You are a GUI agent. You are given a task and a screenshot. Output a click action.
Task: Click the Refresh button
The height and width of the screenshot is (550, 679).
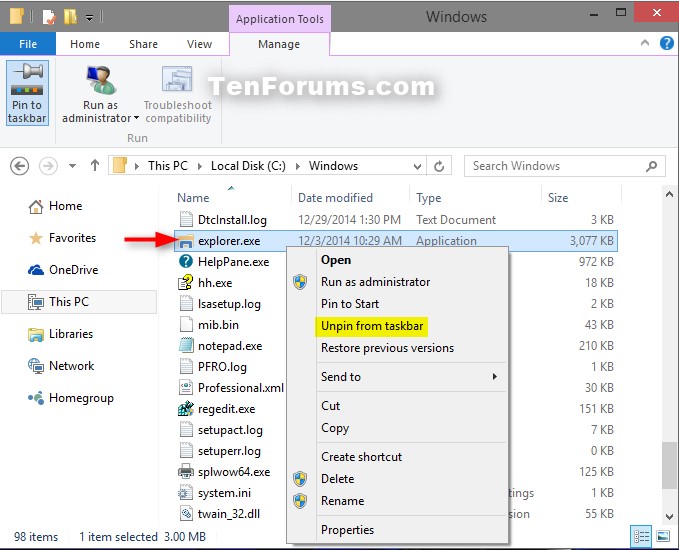pyautogui.click(x=439, y=166)
